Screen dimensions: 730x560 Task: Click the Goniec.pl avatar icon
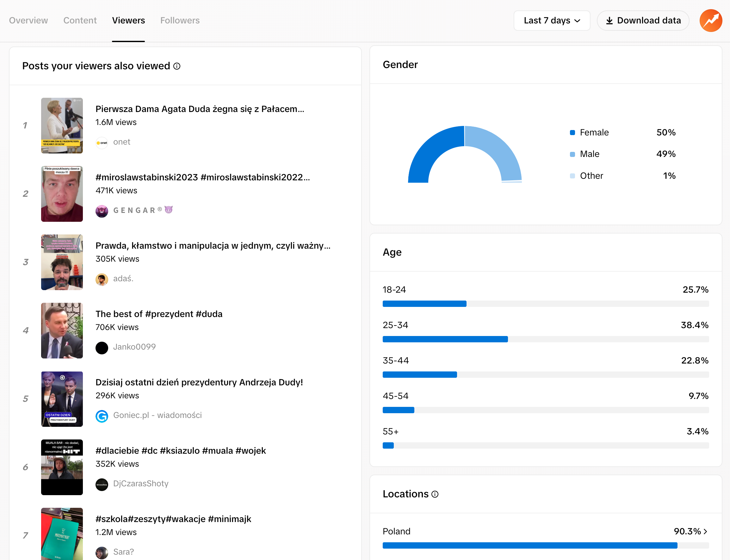(102, 416)
